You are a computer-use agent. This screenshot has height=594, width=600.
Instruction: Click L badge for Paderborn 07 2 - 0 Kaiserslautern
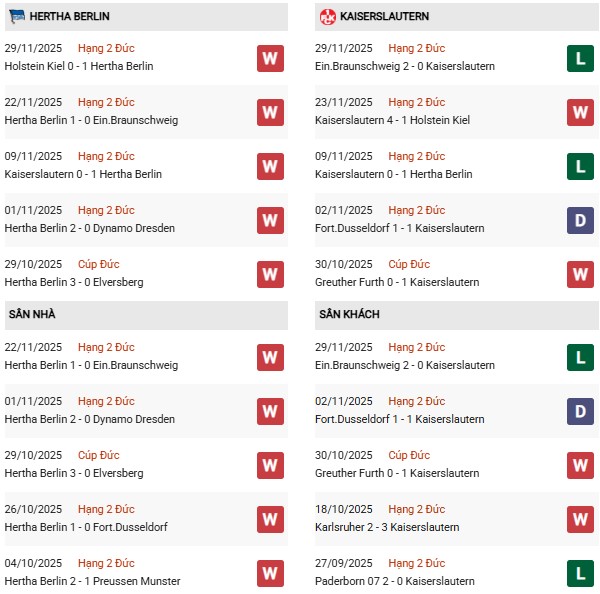(580, 573)
